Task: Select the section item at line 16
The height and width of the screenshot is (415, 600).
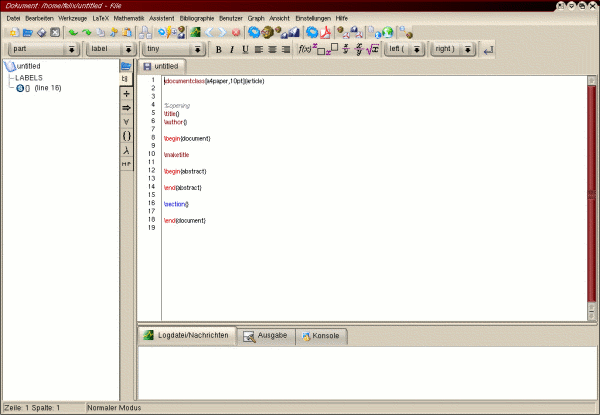Action: pos(40,88)
